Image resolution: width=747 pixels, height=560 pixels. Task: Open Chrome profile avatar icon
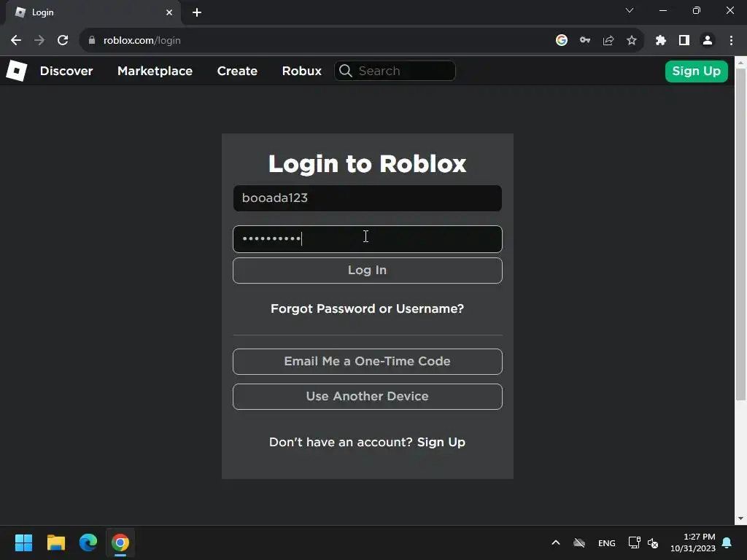coord(708,41)
